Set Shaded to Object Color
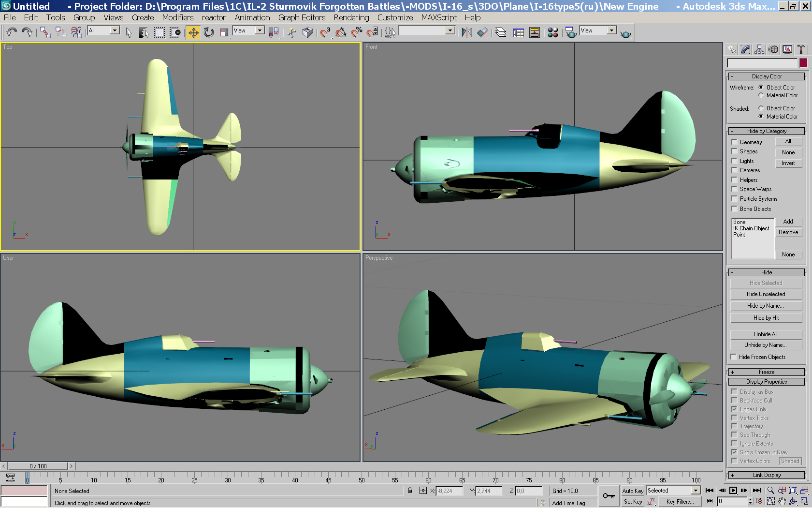Viewport: 812px width, 508px height. (761, 108)
